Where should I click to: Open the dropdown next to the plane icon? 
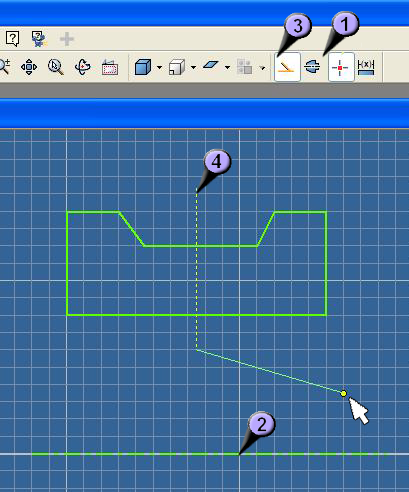pos(227,68)
